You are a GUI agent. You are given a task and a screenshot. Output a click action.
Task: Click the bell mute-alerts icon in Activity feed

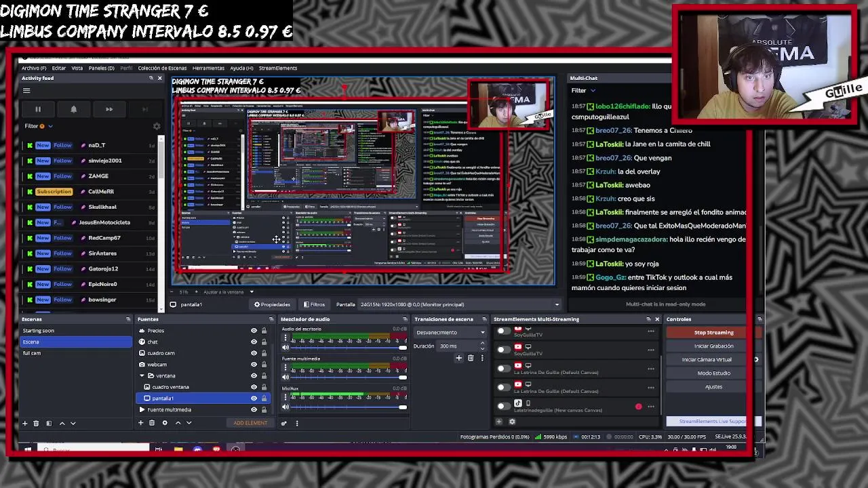tap(73, 109)
